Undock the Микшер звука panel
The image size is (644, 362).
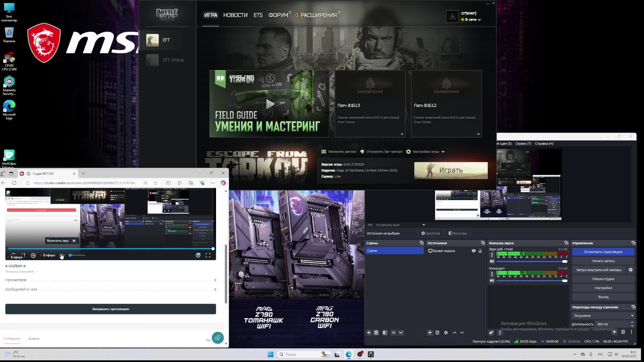(x=566, y=243)
